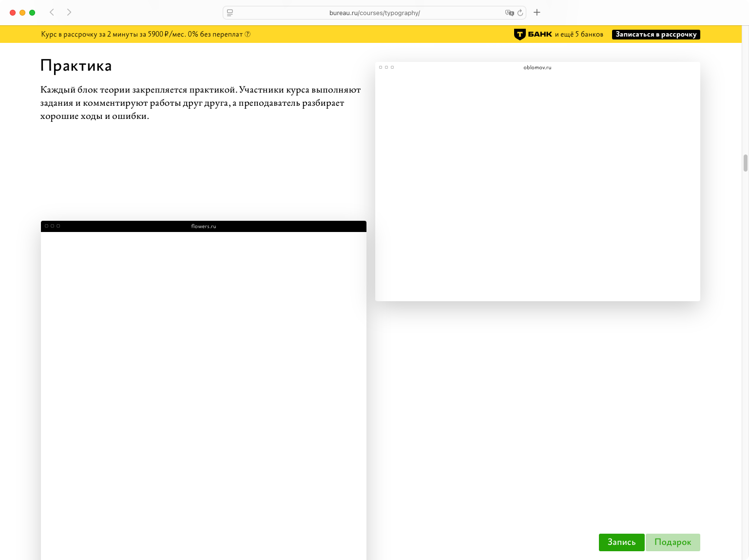Screen dimensions: 749x560
Task: Select the light green 'Подарок' button
Action: coord(672,542)
